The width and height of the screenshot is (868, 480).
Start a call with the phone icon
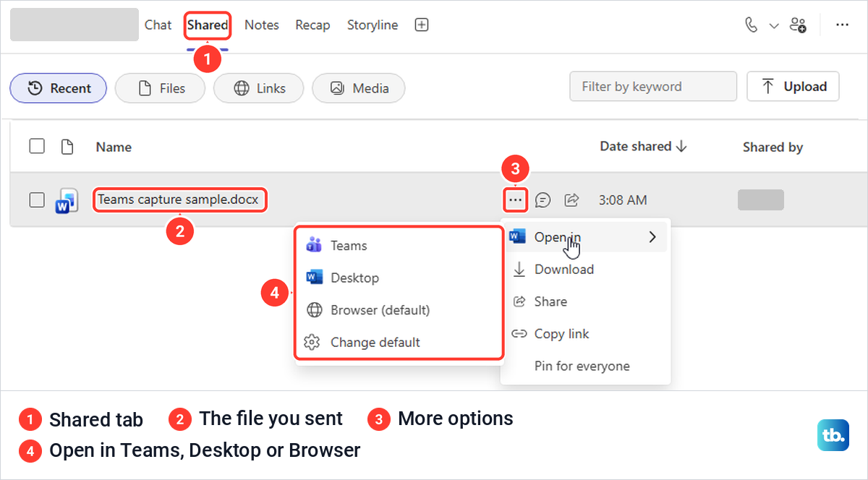coord(752,25)
